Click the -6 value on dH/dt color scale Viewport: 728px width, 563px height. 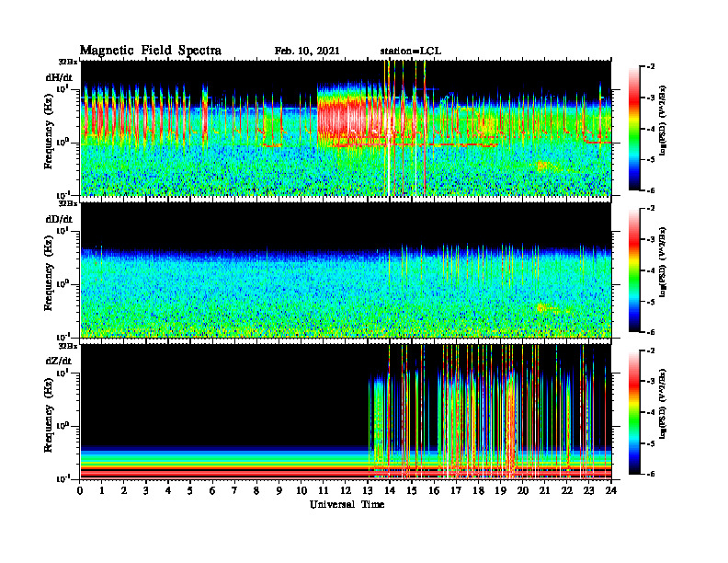tap(651, 190)
